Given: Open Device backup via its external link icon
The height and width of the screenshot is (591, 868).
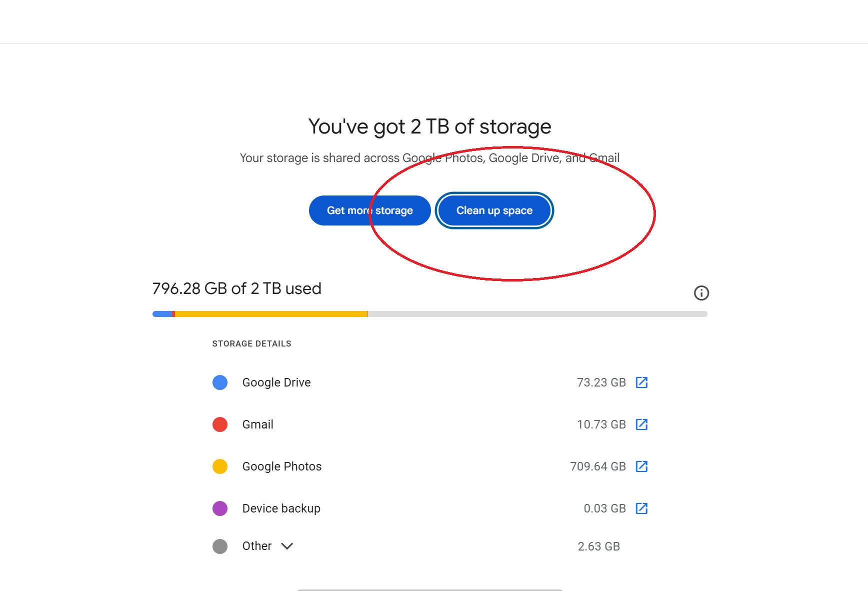Looking at the screenshot, I should (641, 508).
